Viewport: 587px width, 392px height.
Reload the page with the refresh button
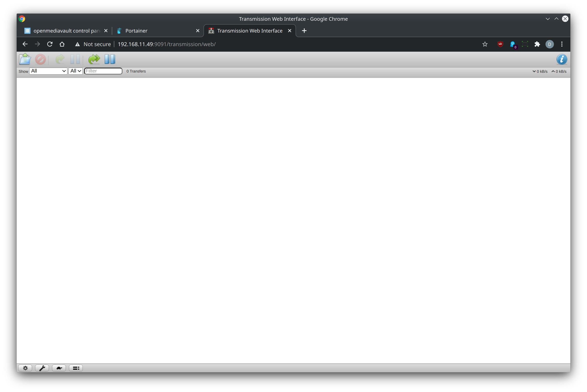pos(50,44)
